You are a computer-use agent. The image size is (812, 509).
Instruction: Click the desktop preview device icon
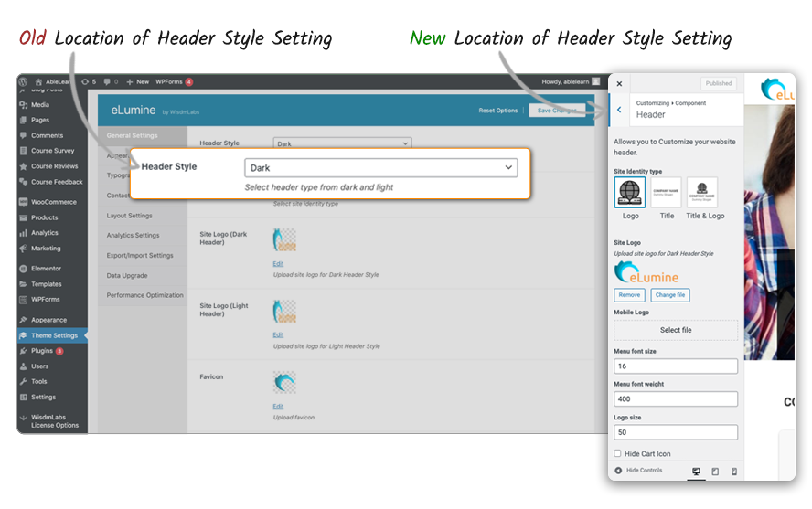coord(696,472)
